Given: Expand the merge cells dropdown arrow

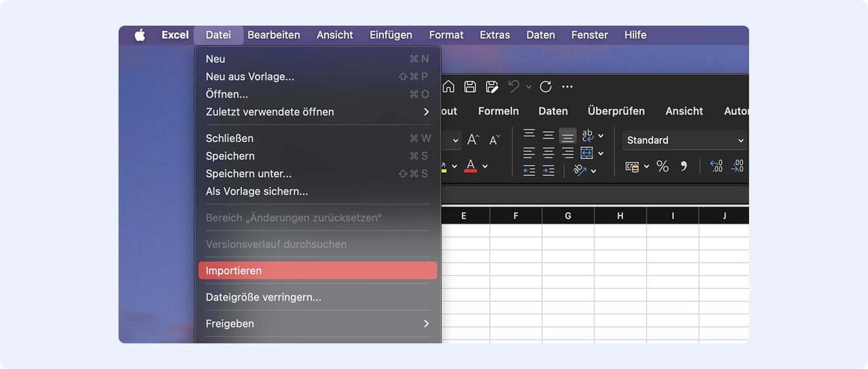Looking at the screenshot, I should click(600, 154).
